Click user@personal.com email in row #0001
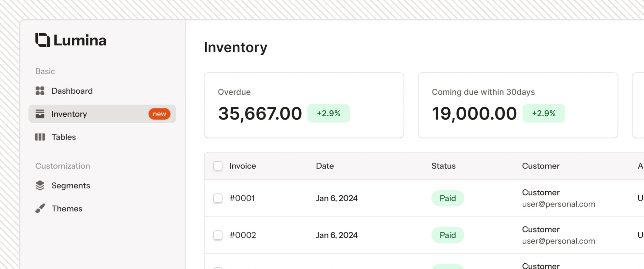644x269 pixels. point(559,204)
